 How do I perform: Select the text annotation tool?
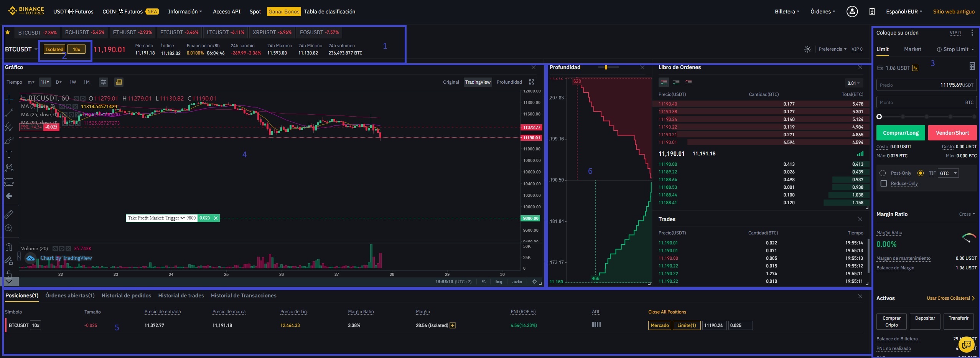(x=9, y=154)
